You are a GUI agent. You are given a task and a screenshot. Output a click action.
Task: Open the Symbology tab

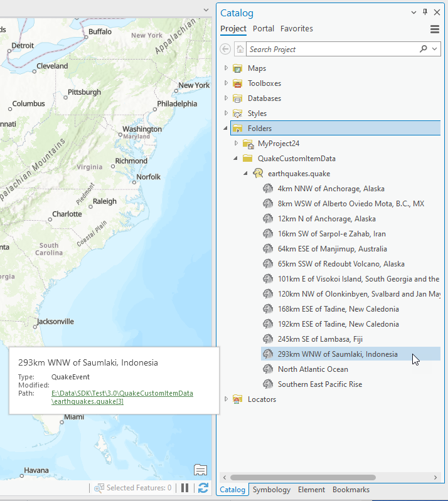(271, 490)
